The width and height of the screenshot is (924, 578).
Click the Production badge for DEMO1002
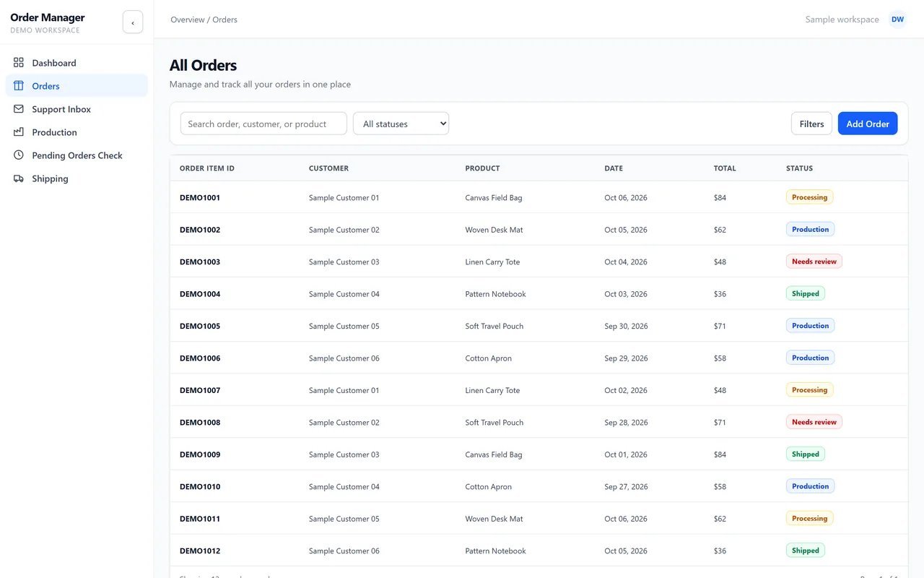pos(810,229)
